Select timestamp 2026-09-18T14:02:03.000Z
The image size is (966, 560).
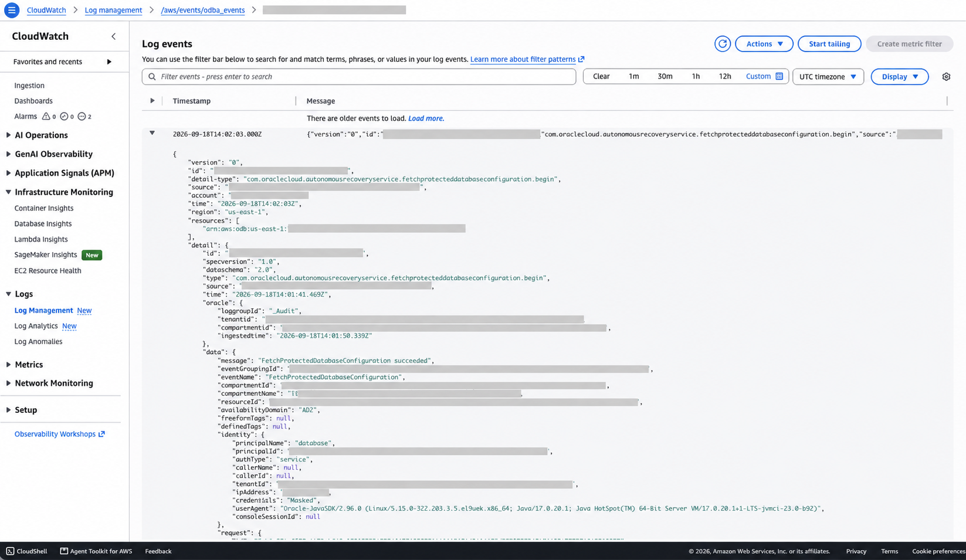coord(217,134)
